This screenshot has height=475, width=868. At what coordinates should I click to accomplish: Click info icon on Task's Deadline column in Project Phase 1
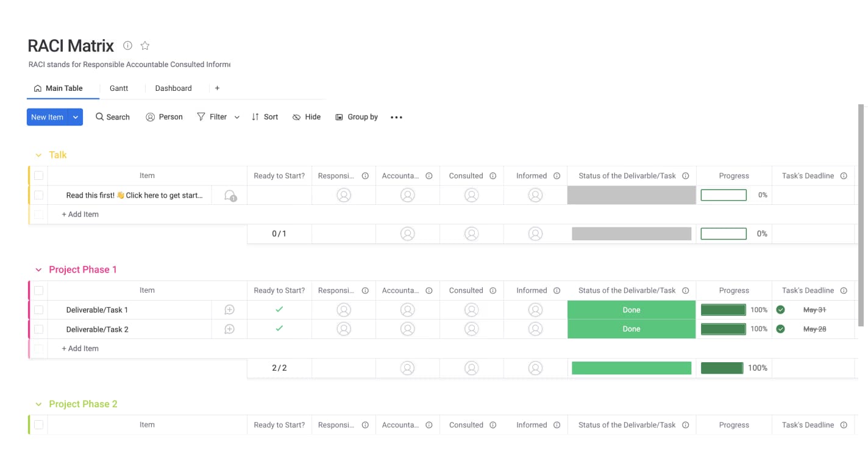pos(844,290)
